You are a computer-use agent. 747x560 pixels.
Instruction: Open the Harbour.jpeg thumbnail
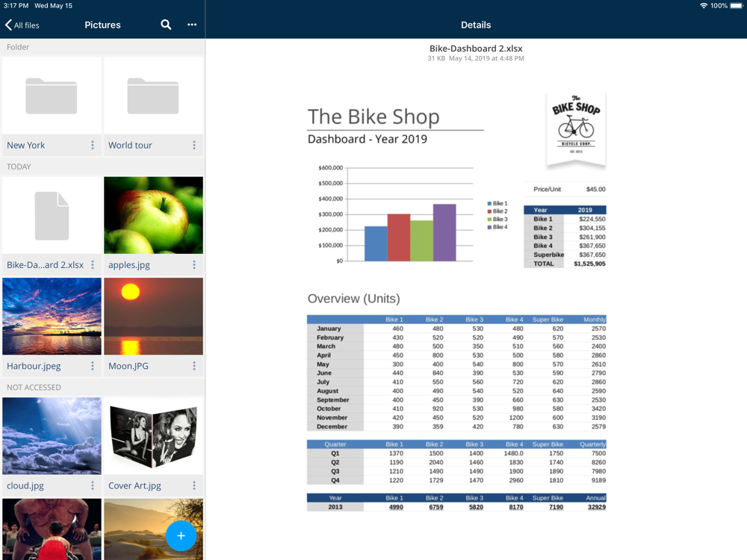pyautogui.click(x=52, y=316)
